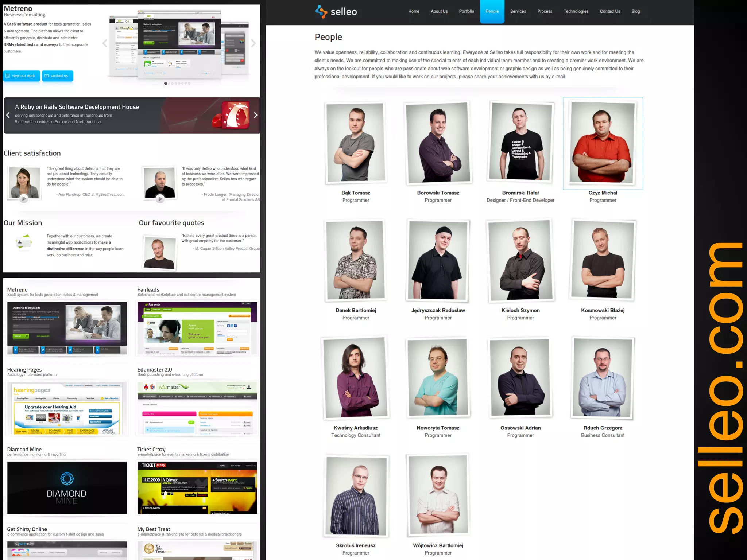Click Kwaśny Arkadiusz name link
Screen dimensions: 747x560
tap(355, 428)
